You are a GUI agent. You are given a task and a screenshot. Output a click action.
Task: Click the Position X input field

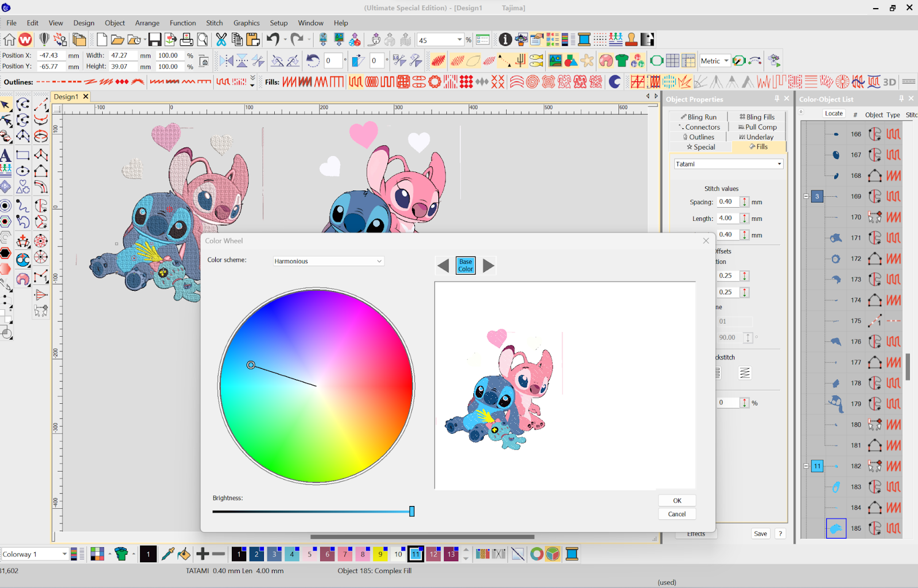pos(51,56)
